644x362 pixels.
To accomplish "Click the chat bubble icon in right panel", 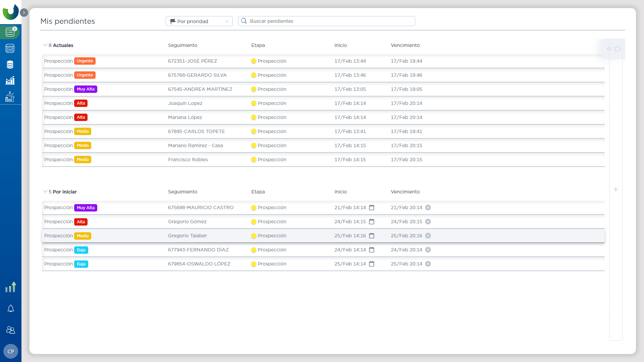I will coord(618,49).
